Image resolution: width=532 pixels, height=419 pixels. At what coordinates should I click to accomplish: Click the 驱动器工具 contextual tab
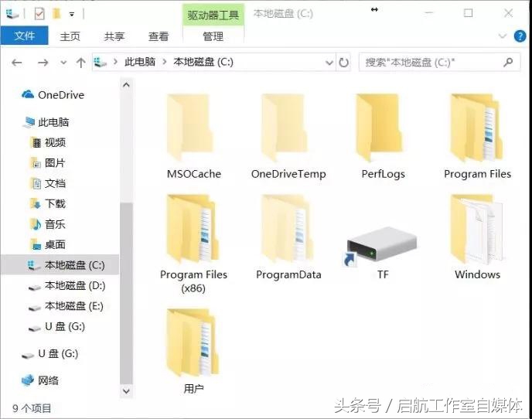[213, 15]
